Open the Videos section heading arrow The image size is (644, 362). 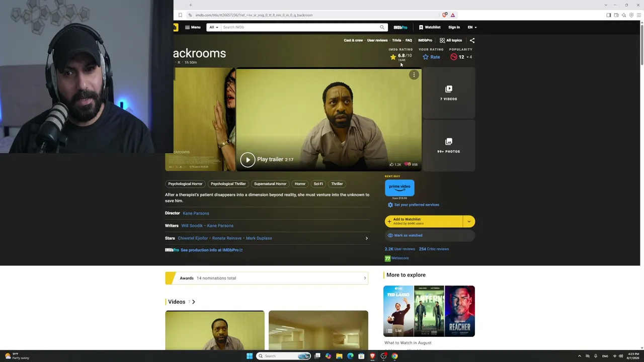[193, 302]
